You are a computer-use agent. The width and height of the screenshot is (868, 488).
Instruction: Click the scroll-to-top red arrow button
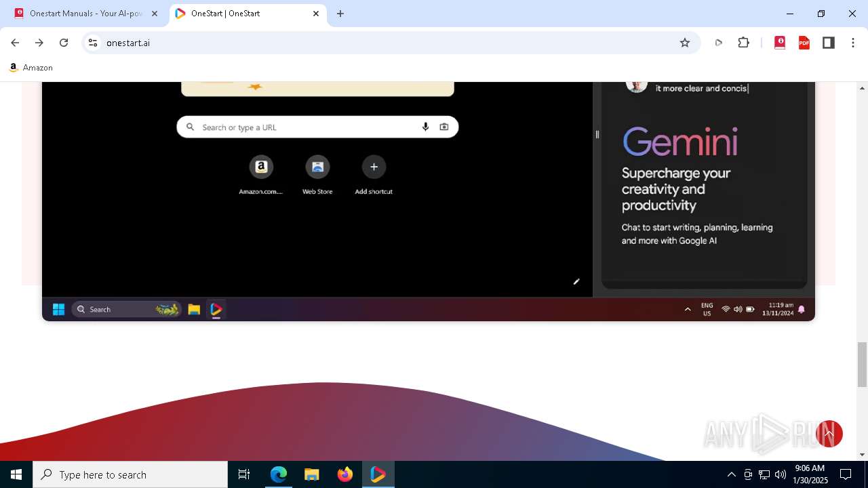point(829,434)
